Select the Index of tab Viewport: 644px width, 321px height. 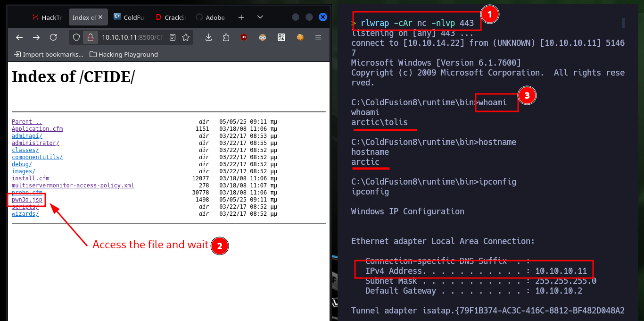pyautogui.click(x=84, y=17)
